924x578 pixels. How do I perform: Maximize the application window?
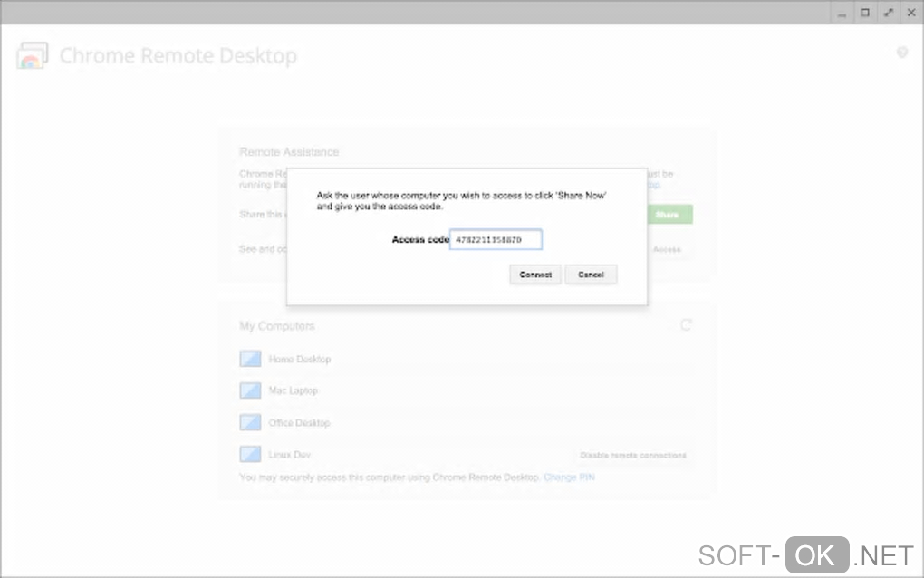click(x=865, y=13)
